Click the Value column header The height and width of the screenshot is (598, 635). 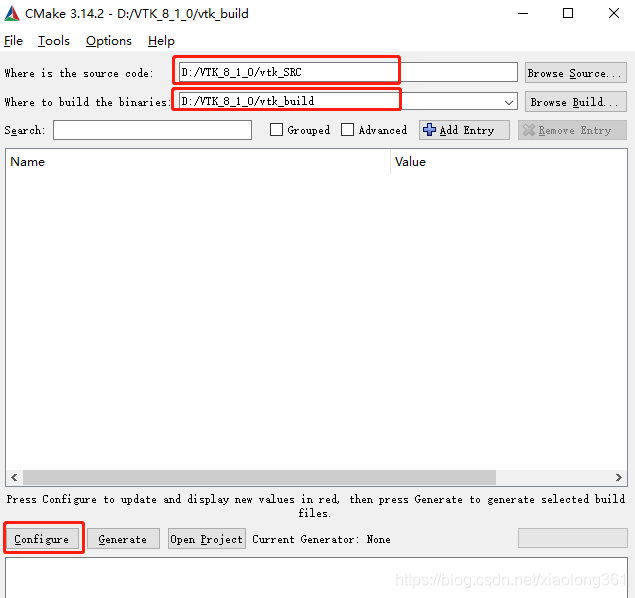point(509,162)
